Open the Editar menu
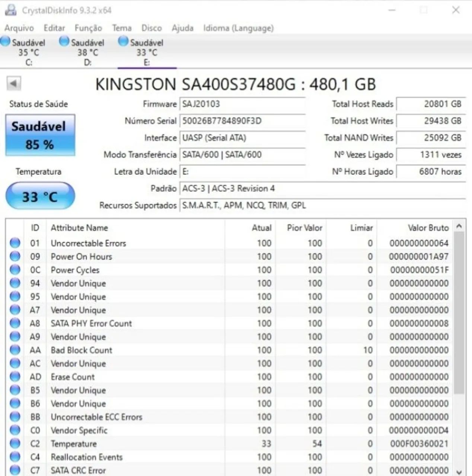The width and height of the screenshot is (472, 476). pyautogui.click(x=54, y=28)
